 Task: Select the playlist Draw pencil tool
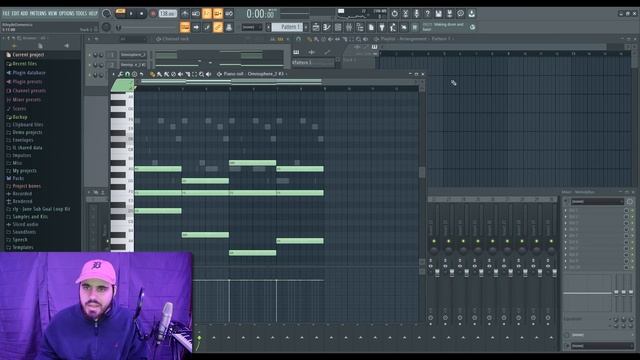pyautogui.click(x=309, y=39)
